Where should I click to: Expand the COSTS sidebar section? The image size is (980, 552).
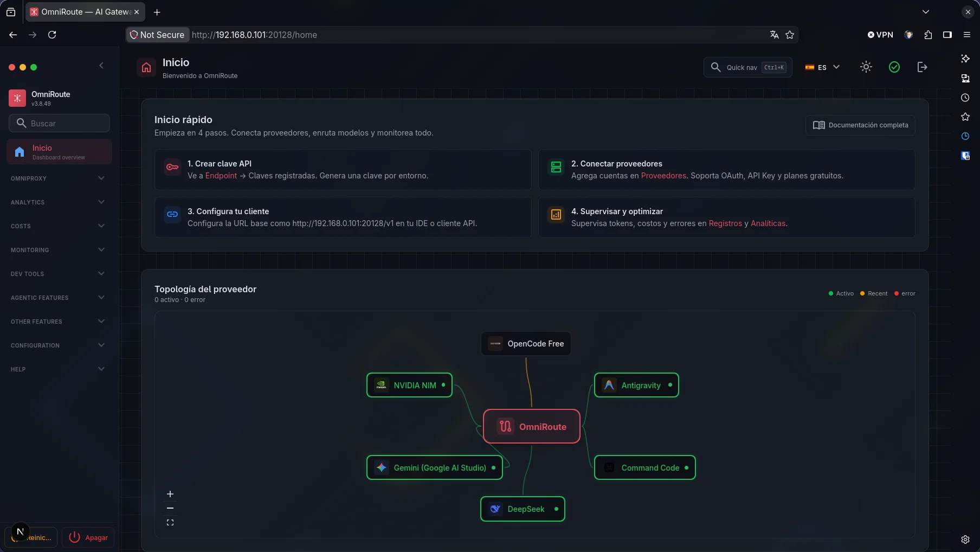click(x=58, y=226)
